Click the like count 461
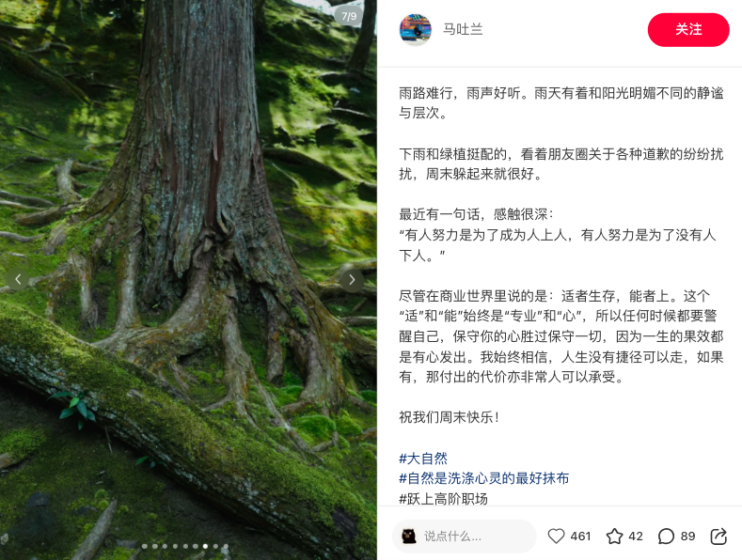 (580, 536)
